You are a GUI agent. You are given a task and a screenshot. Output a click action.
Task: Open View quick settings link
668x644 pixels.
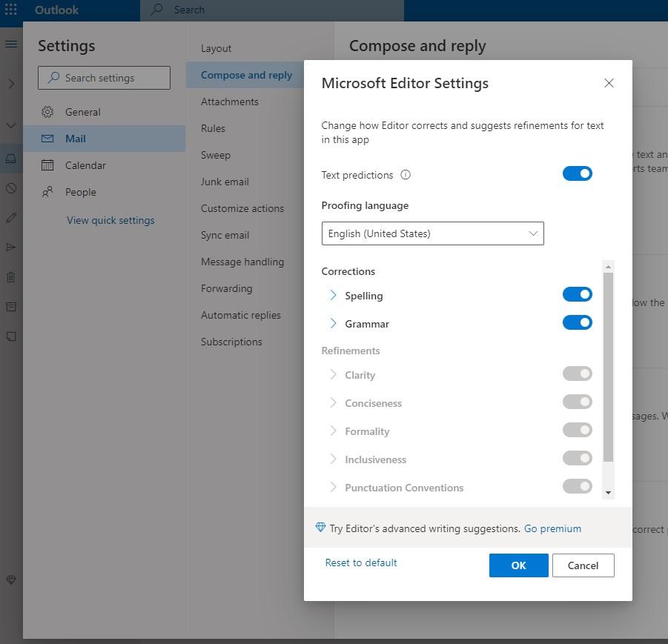[x=110, y=220]
